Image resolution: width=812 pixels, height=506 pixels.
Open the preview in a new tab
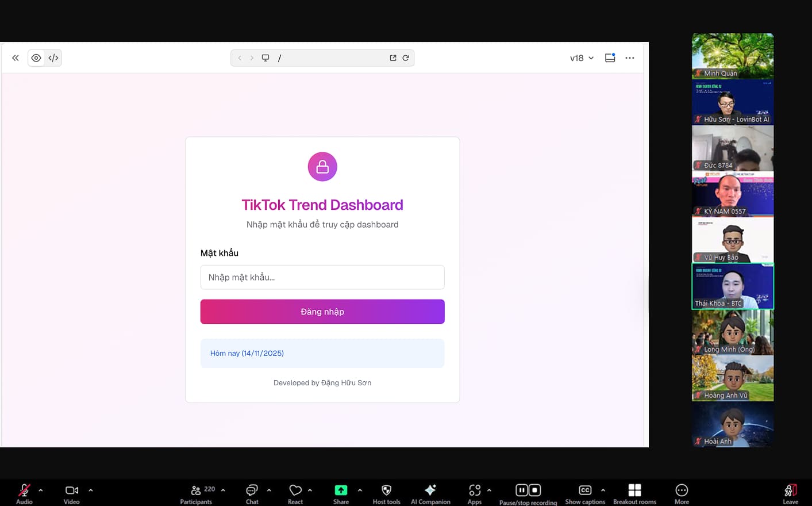click(393, 58)
